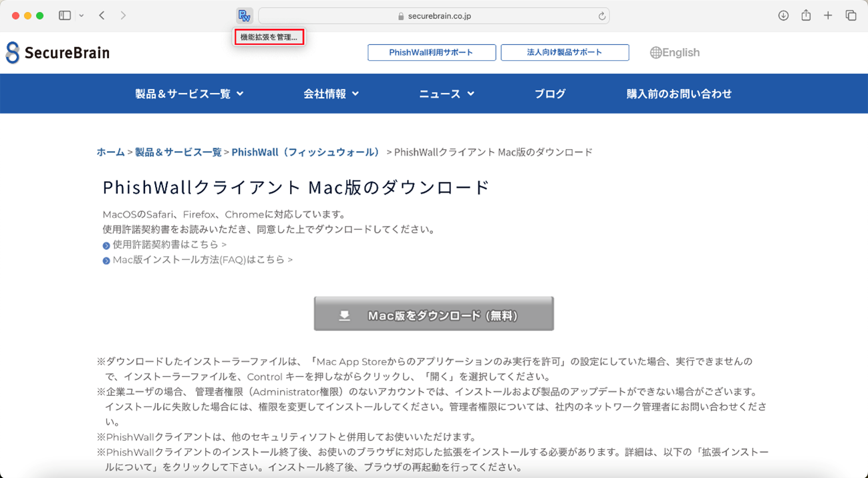
Task: Go forward with the forward arrow
Action: click(123, 15)
